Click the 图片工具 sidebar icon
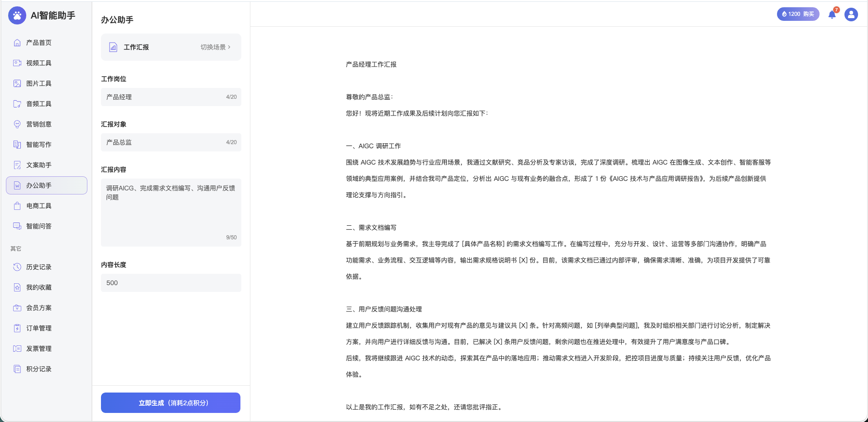868x422 pixels. (17, 83)
